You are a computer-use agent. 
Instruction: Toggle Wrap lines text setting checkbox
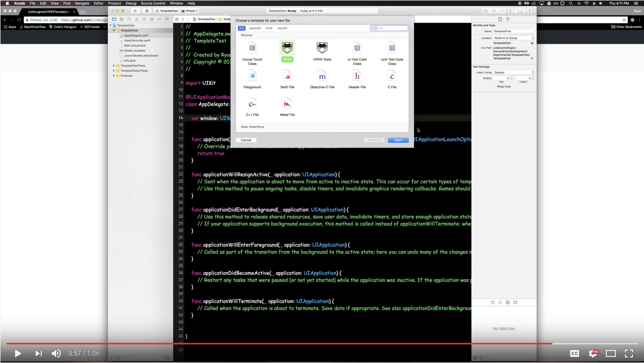pos(494,86)
